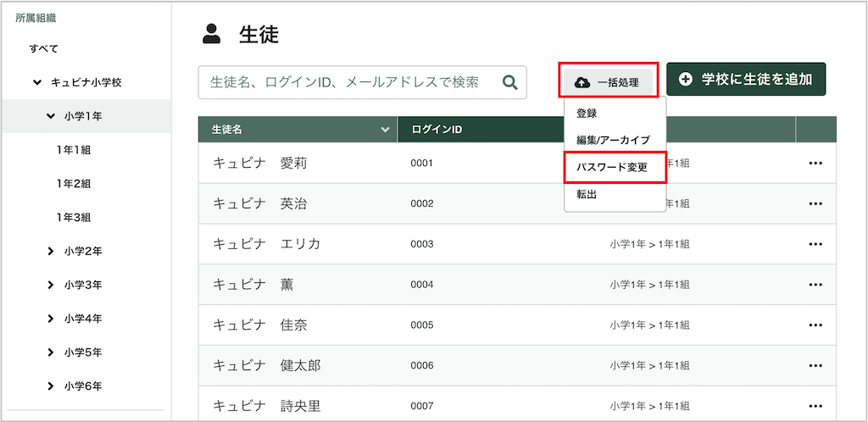Choose 登録 from the bulk menu

point(587,114)
